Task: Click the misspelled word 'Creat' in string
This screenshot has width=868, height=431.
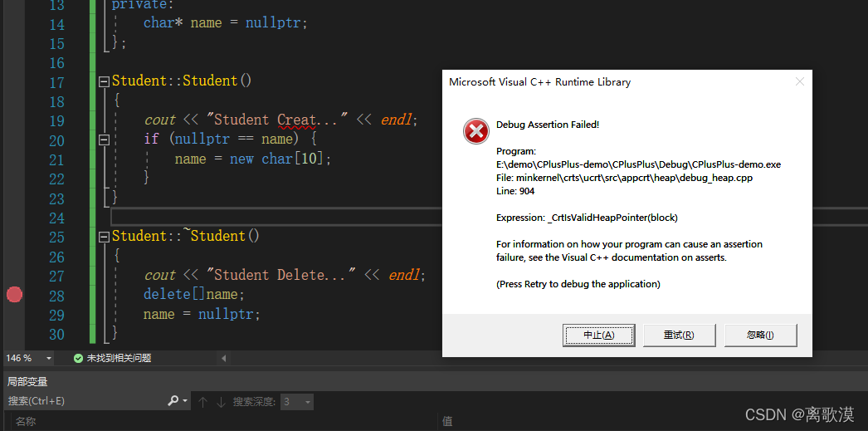Action: tap(297, 120)
